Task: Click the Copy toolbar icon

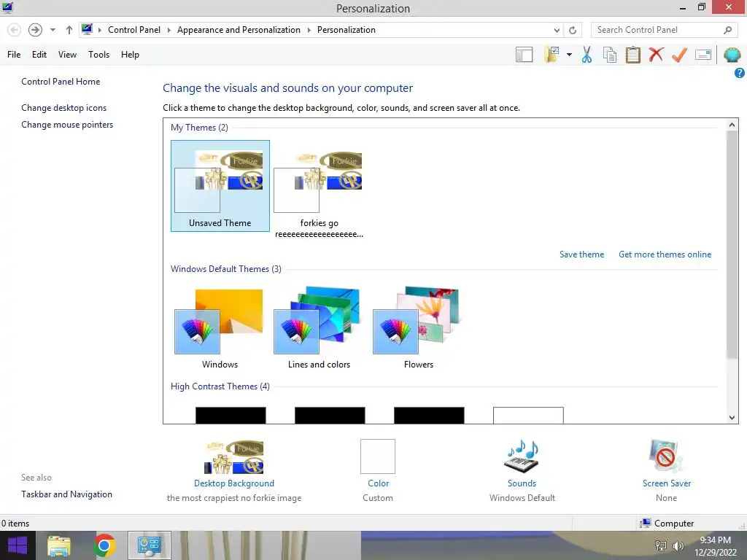Action: tap(610, 55)
